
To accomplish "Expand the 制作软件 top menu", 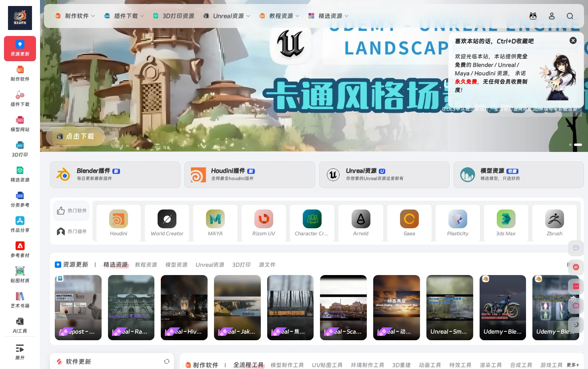I will point(75,16).
